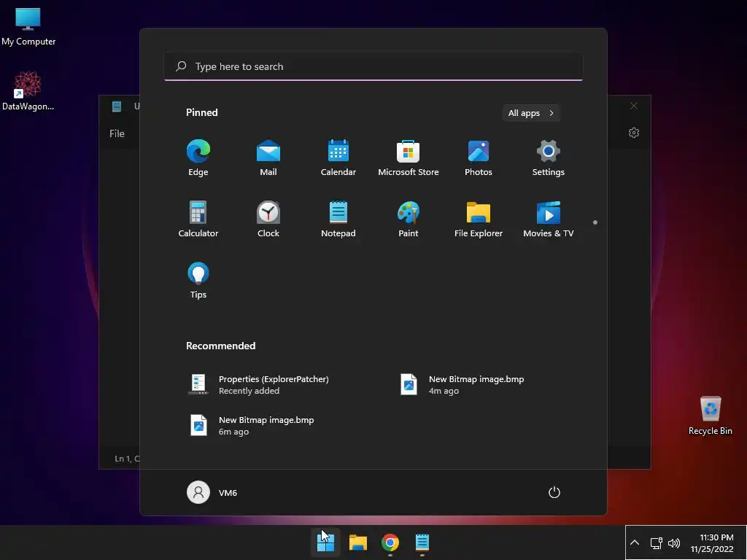747x560 pixels.
Task: Launch the Paint app
Action: pyautogui.click(x=409, y=219)
